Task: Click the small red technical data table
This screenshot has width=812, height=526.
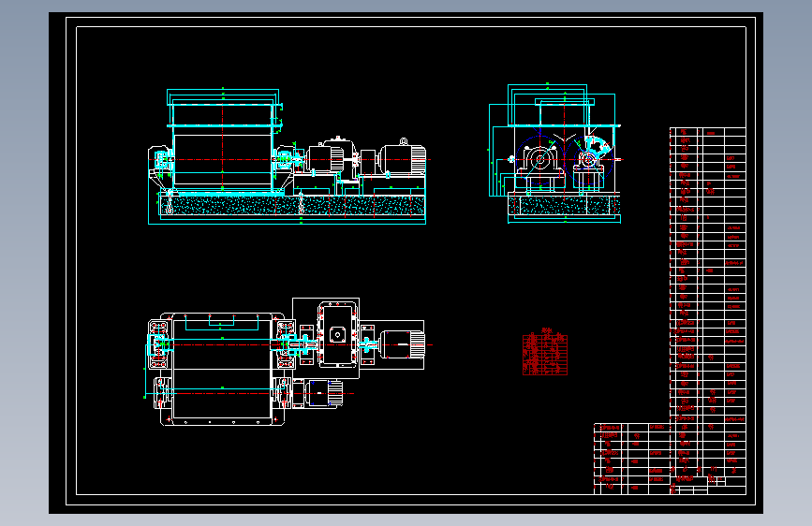Action: (x=545, y=352)
